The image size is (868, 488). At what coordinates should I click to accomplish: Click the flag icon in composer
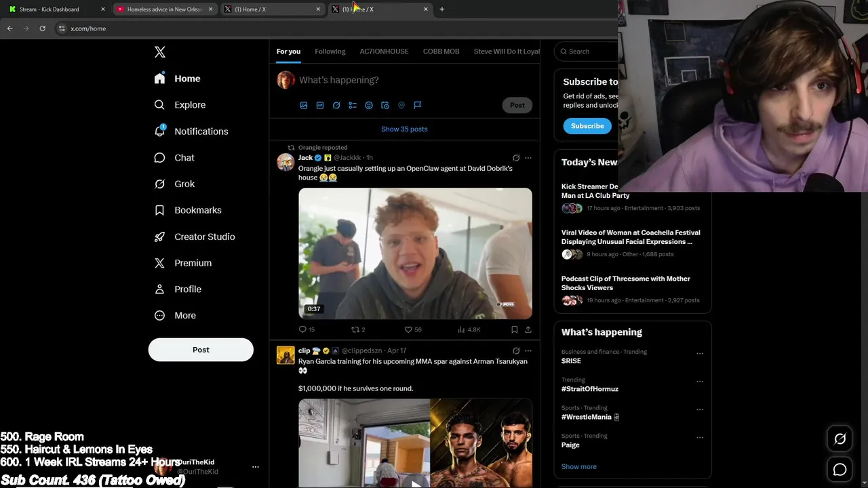click(418, 105)
